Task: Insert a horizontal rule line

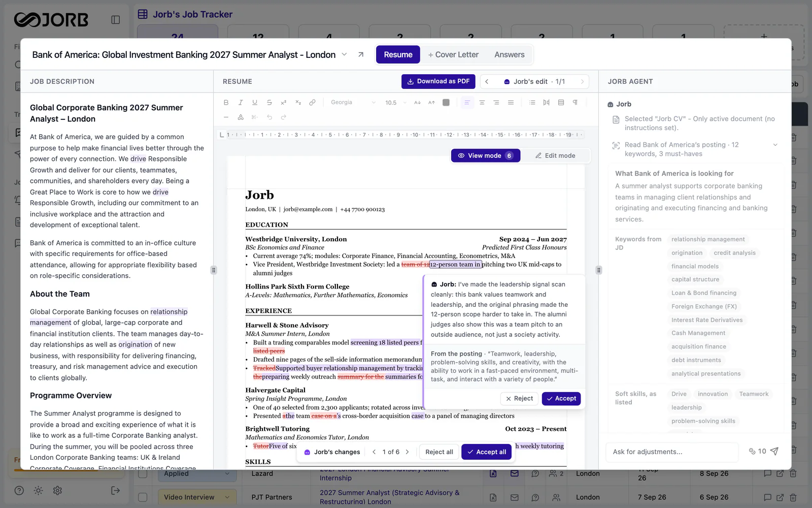Action: click(226, 117)
